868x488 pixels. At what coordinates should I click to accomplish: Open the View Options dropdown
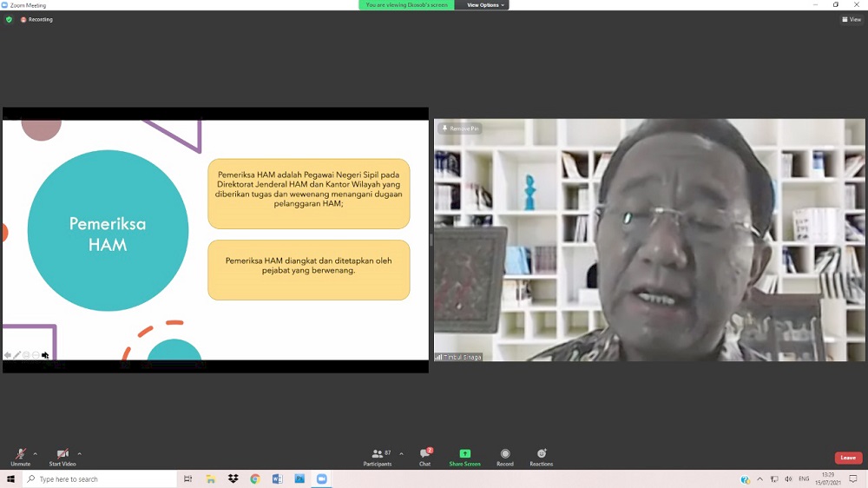click(484, 5)
